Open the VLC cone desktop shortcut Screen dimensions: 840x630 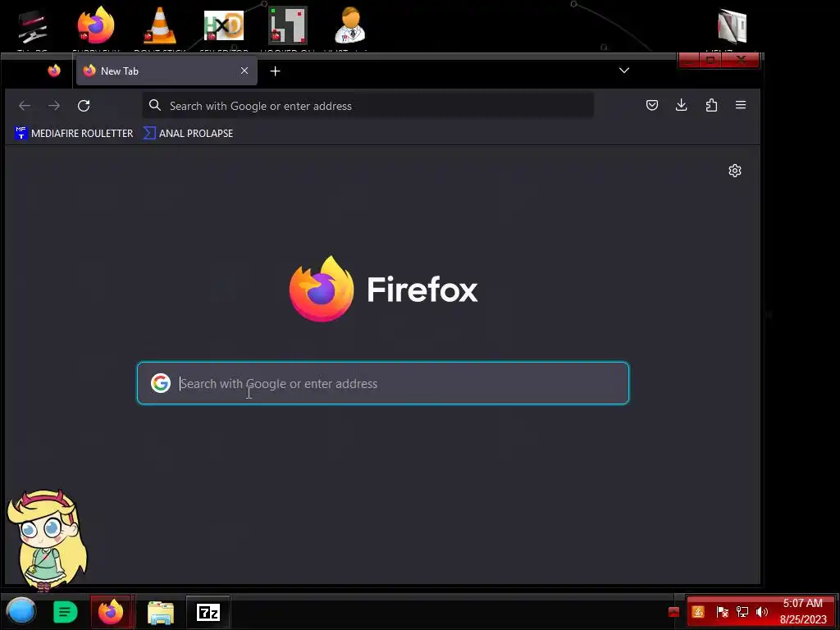pyautogui.click(x=160, y=25)
